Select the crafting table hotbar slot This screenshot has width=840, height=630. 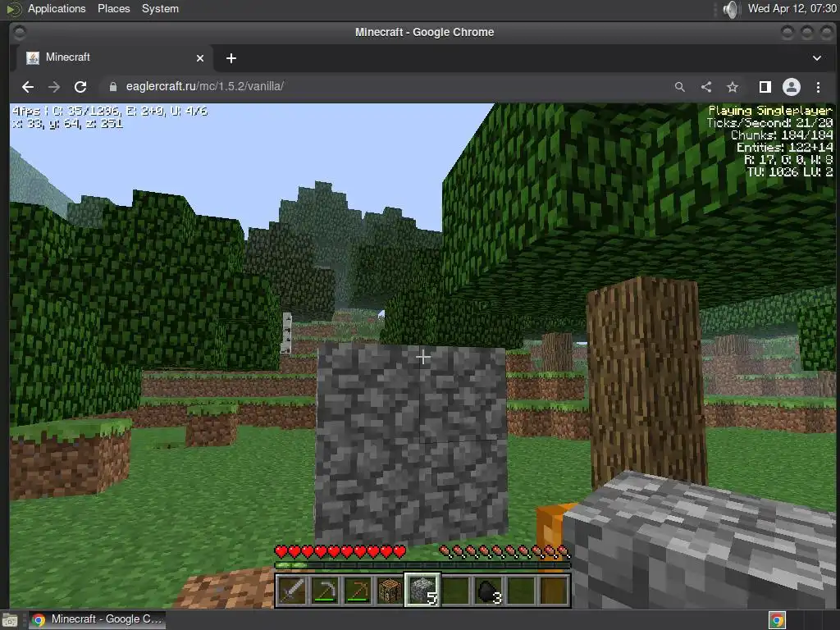[x=390, y=591]
